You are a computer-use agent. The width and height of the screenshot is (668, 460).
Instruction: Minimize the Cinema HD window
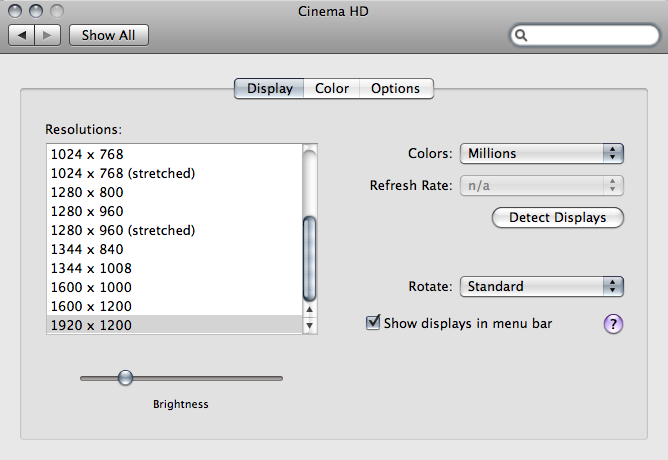point(36,11)
